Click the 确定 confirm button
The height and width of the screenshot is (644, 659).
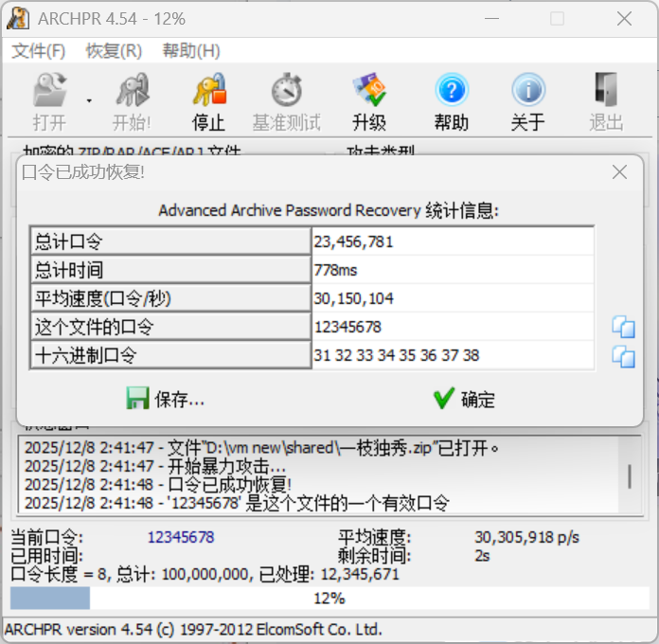coord(464,399)
